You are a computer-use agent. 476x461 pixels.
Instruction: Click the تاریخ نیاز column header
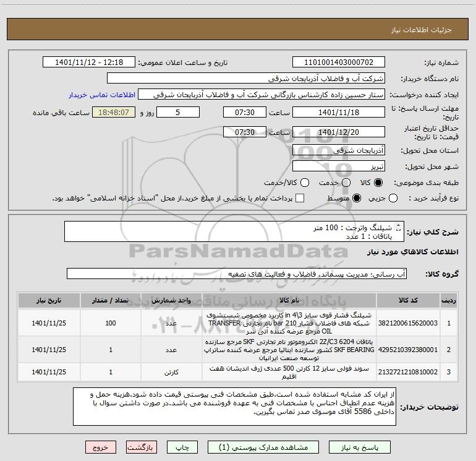[x=49, y=301]
